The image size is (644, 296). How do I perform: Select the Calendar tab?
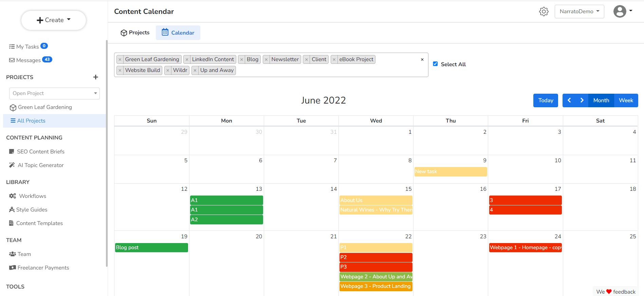pos(178,33)
